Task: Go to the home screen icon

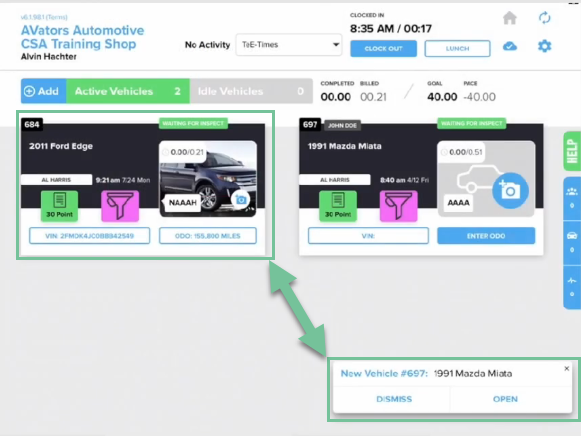Action: (510, 18)
